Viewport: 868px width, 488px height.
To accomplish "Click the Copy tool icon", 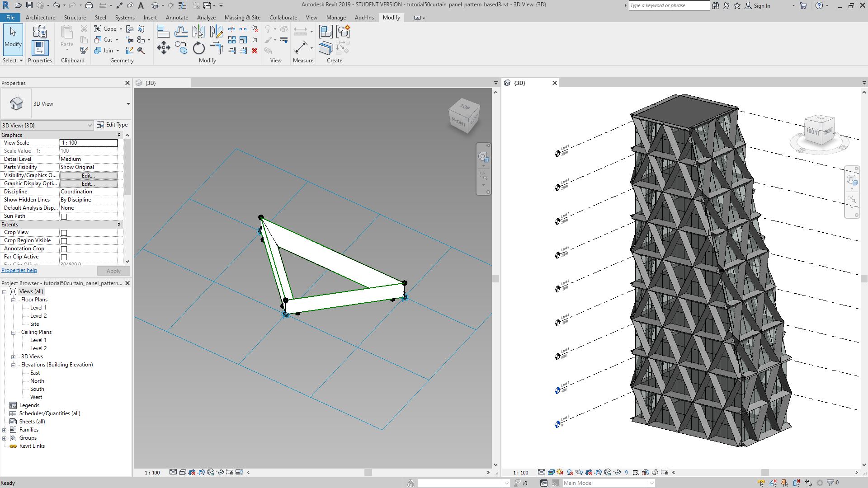I will click(x=181, y=48).
